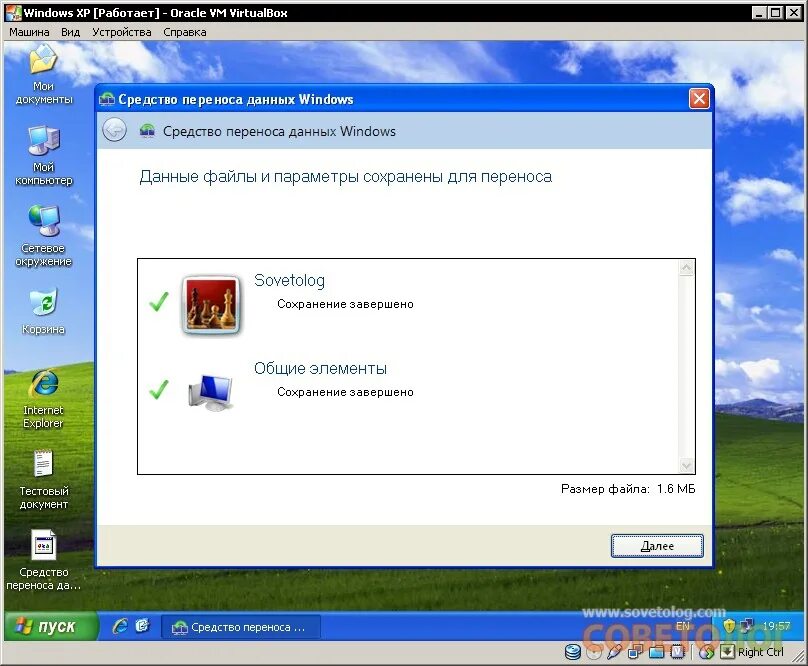Click the network connection tray icon
This screenshot has width=808, height=666.
click(x=746, y=625)
